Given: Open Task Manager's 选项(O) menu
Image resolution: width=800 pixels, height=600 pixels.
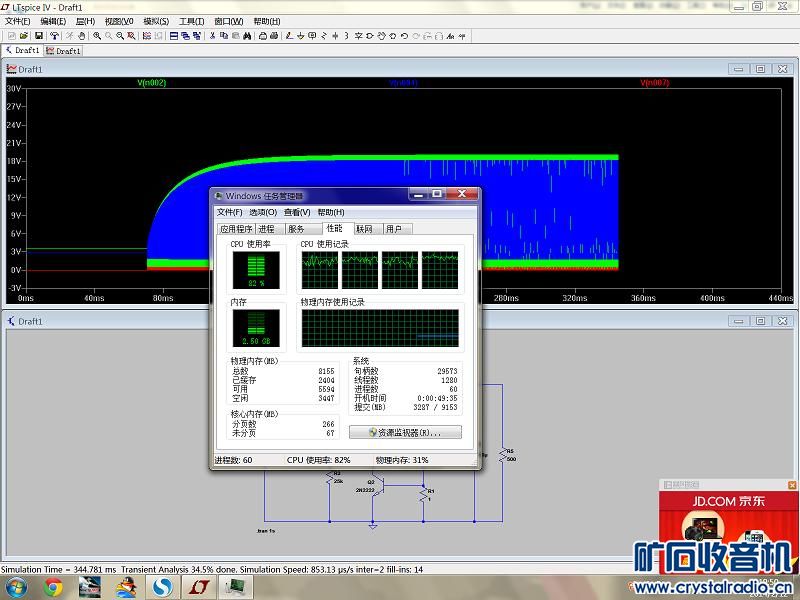Looking at the screenshot, I should pyautogui.click(x=263, y=212).
